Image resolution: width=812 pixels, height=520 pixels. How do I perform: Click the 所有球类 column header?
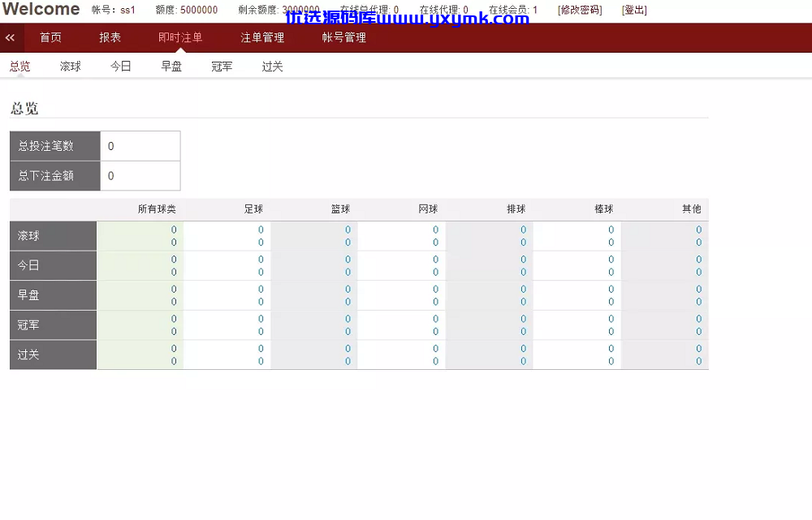[x=157, y=209]
